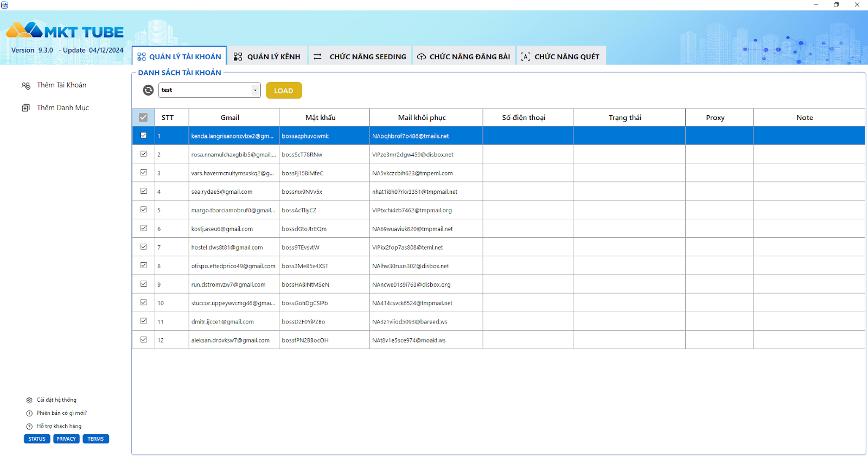
Task: Open Phiên bản có gì mới link
Action: click(62, 413)
